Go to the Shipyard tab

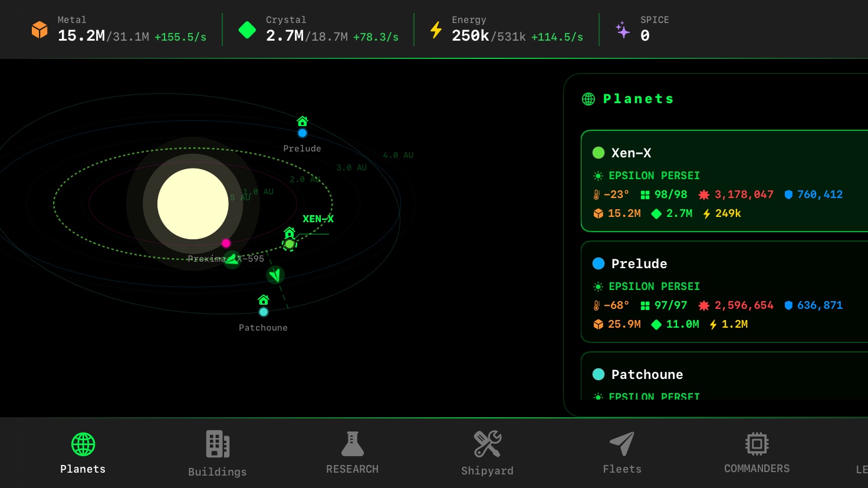[487, 453]
